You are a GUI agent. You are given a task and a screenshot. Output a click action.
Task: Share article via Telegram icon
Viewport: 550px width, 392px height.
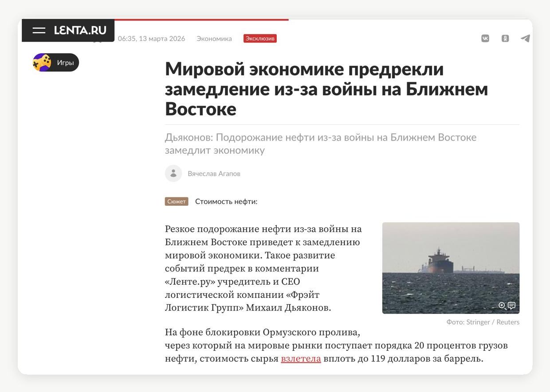(525, 39)
